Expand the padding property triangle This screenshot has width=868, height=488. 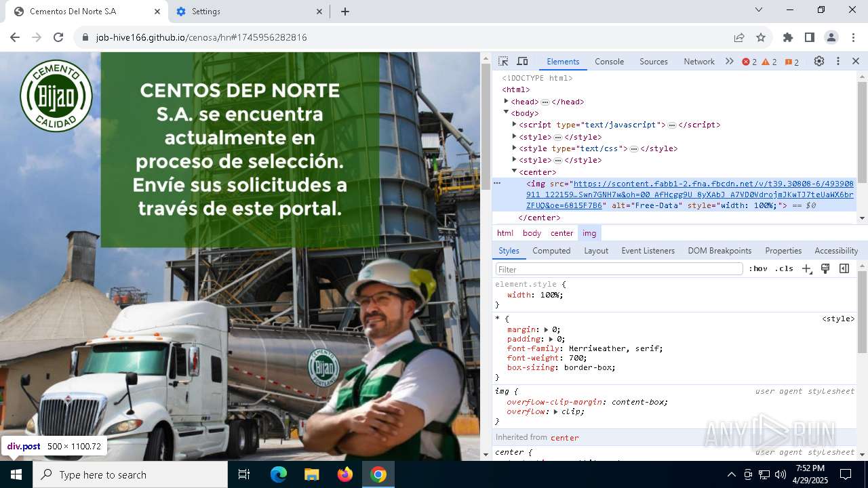tap(551, 339)
